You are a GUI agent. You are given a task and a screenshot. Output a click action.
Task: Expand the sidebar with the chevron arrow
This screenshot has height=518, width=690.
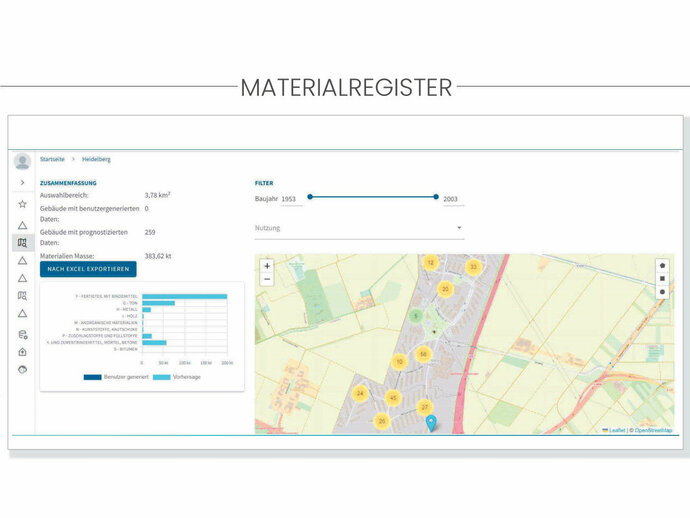point(22,183)
